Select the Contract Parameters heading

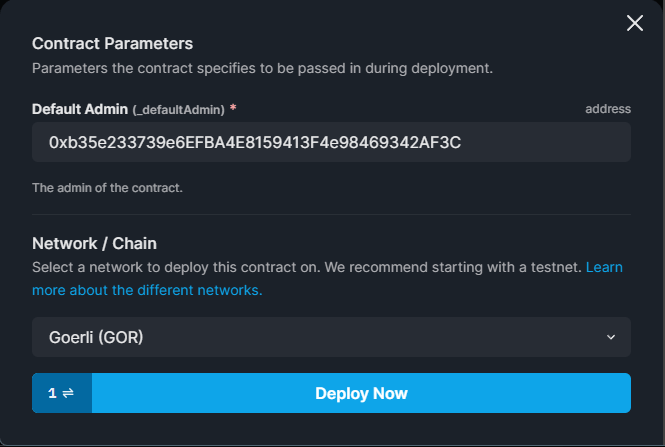pos(112,43)
